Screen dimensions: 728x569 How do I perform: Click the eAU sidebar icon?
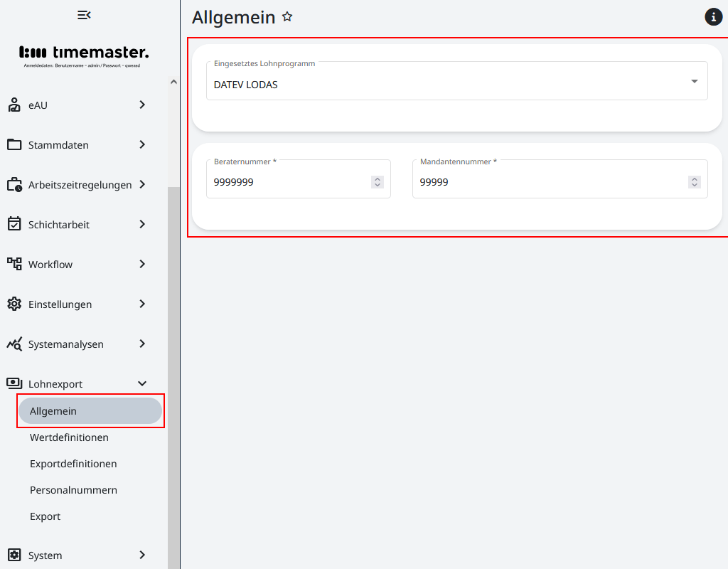[x=14, y=105]
